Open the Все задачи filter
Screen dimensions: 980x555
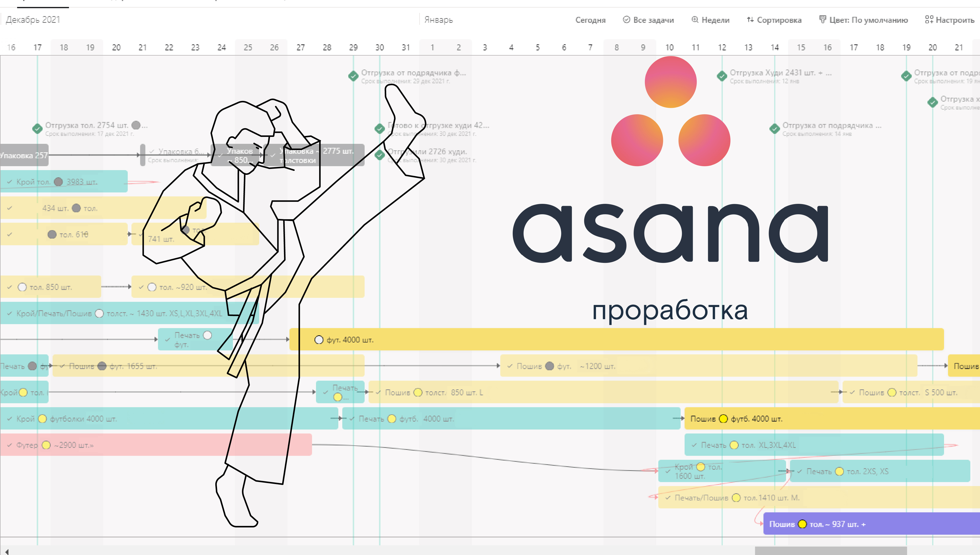click(648, 20)
